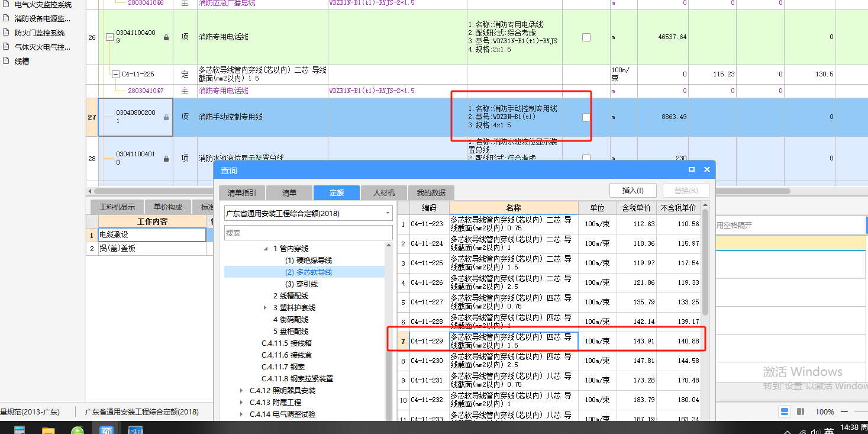Select 2 线槽配线 in tree

(291, 296)
